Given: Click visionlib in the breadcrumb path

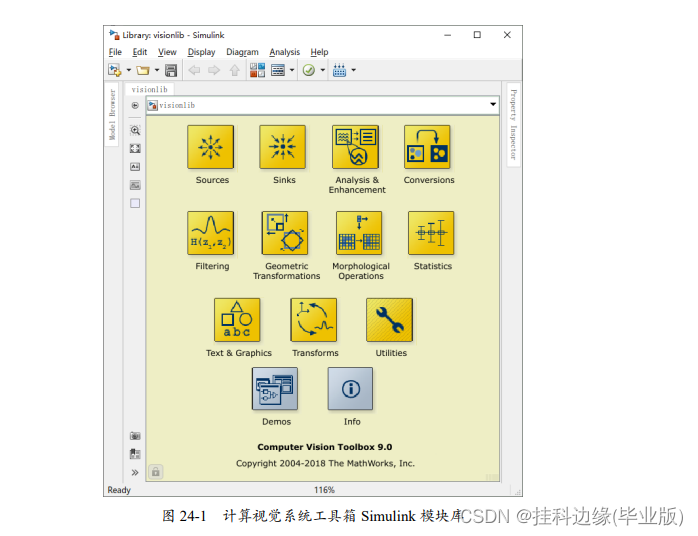Looking at the screenshot, I should pos(177,106).
